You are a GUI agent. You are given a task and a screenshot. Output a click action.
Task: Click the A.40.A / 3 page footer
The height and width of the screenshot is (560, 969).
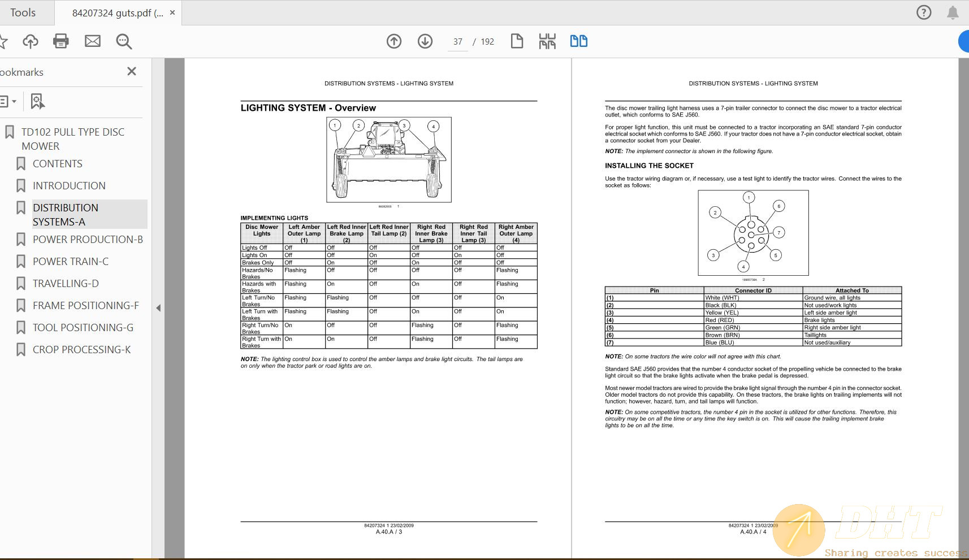point(389,532)
